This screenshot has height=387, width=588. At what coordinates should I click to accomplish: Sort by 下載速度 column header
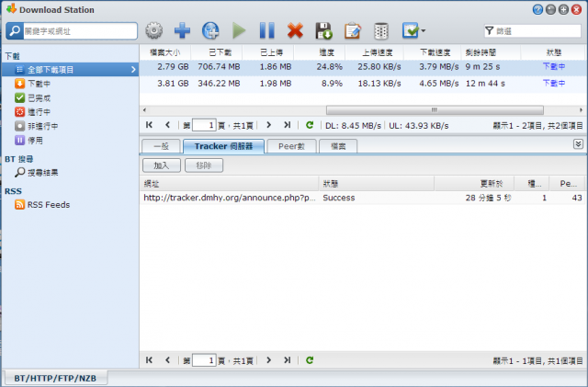(435, 52)
